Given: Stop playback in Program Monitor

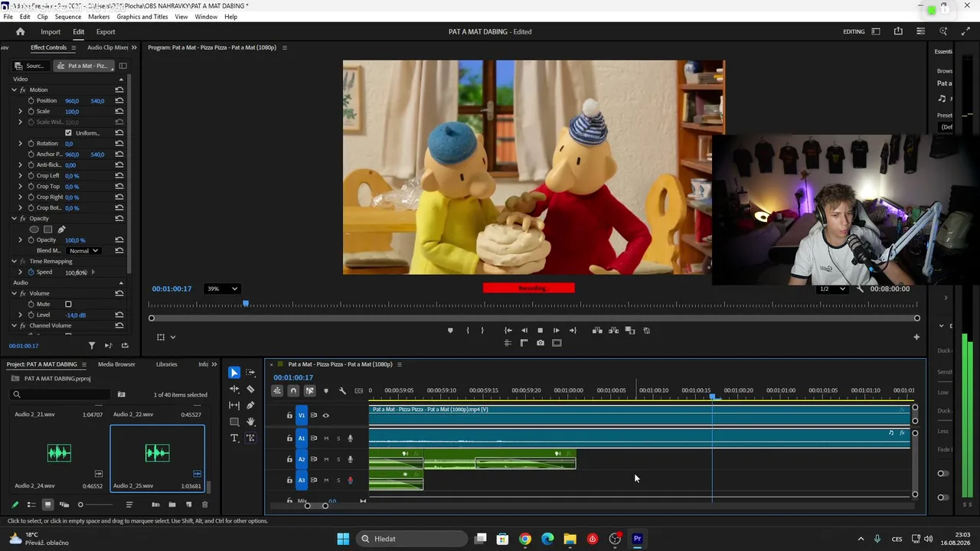Looking at the screenshot, I should [541, 331].
